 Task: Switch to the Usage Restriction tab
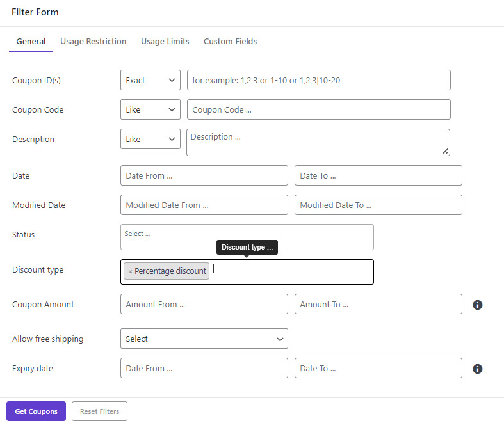pos(93,42)
